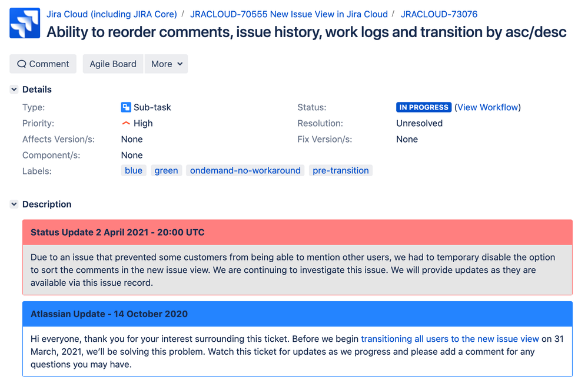Open the JRACLOUD-73076 issue key link
The height and width of the screenshot is (386, 588).
(439, 14)
